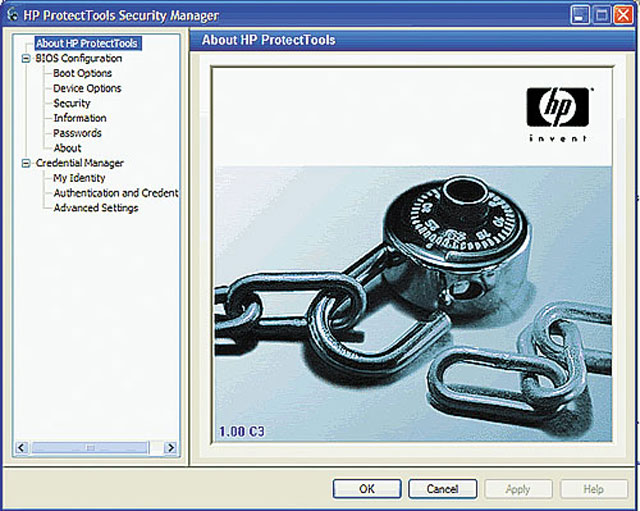Collapse the BIOS Configuration node
The width and height of the screenshot is (640, 511).
[26, 58]
